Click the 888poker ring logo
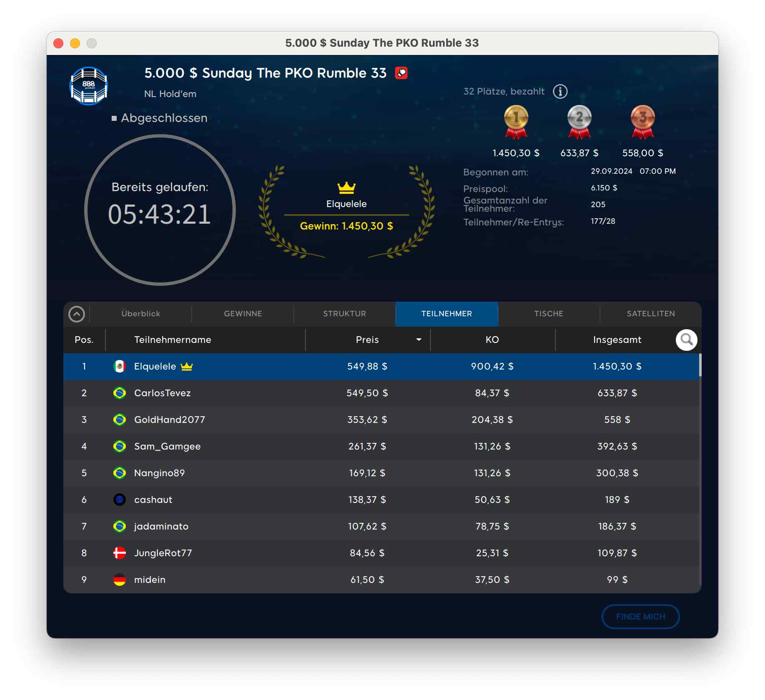This screenshot has height=700, width=765. pyautogui.click(x=89, y=86)
